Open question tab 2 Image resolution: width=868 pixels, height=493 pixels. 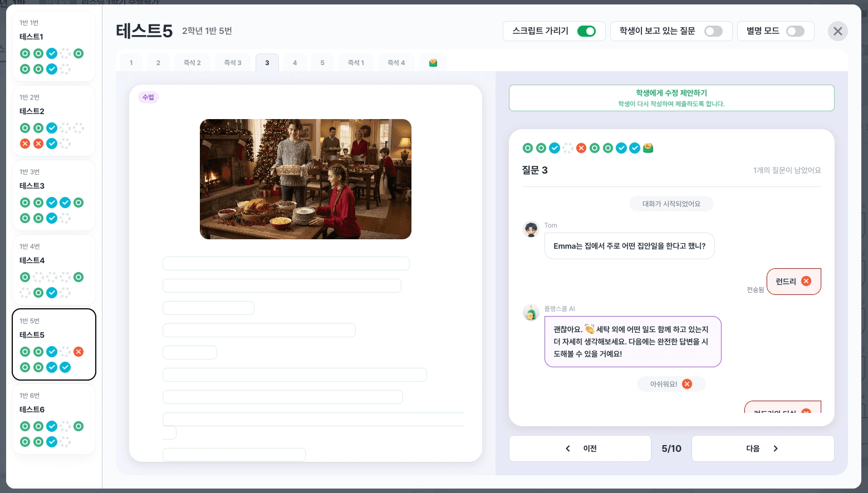tap(158, 63)
